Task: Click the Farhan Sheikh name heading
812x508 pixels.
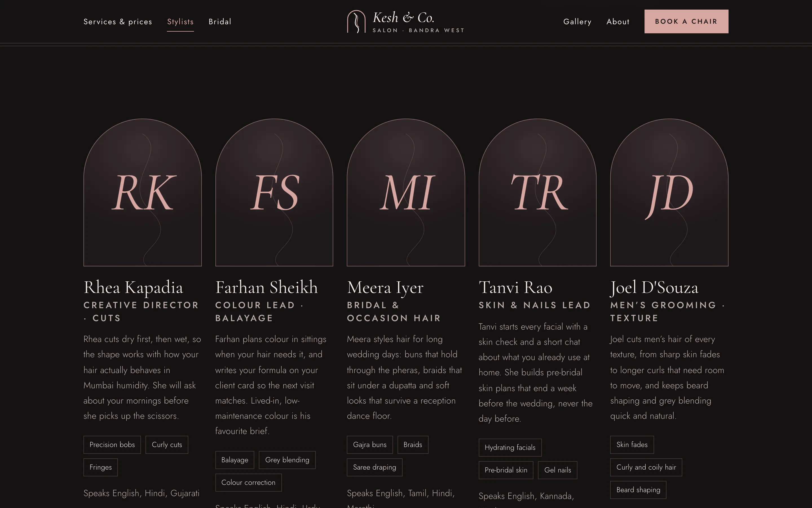Action: click(266, 288)
